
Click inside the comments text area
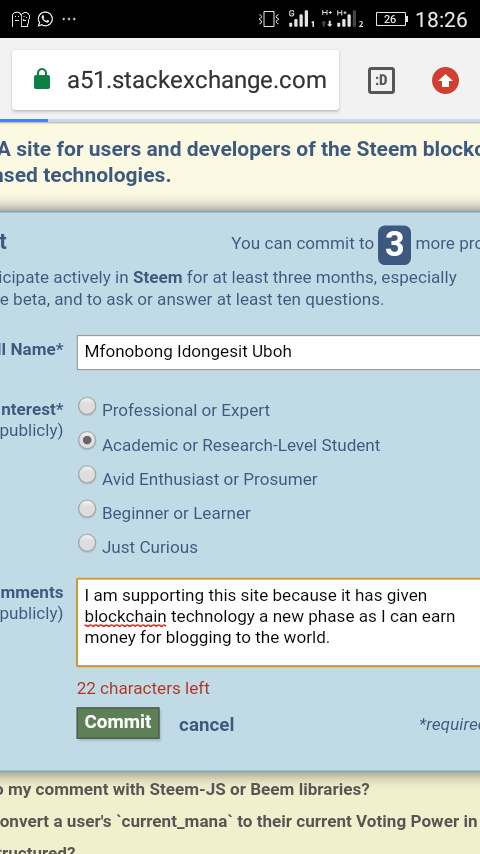(x=278, y=622)
